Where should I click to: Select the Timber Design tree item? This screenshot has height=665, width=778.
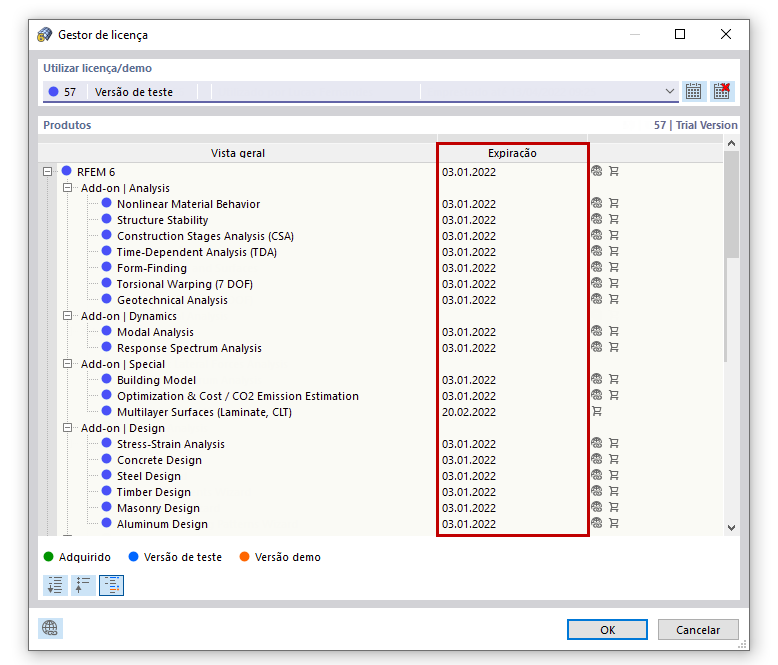coord(154,492)
